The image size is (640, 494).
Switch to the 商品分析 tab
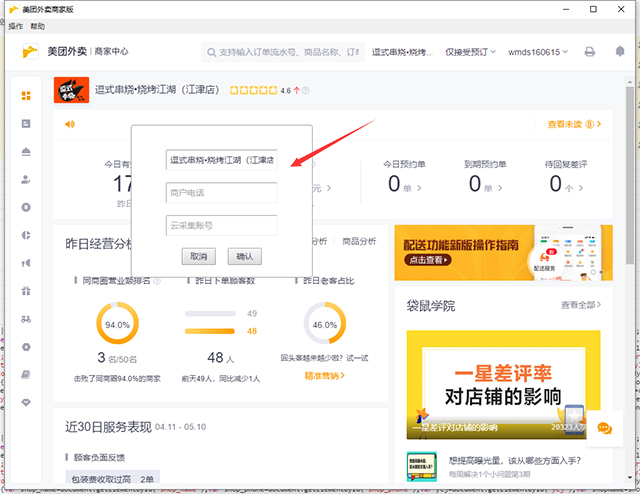(359, 241)
